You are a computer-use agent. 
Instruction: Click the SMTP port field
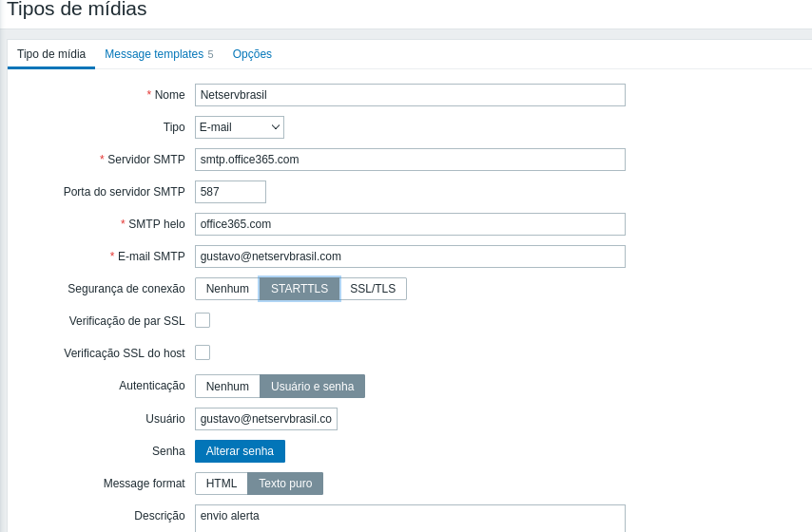coord(230,192)
